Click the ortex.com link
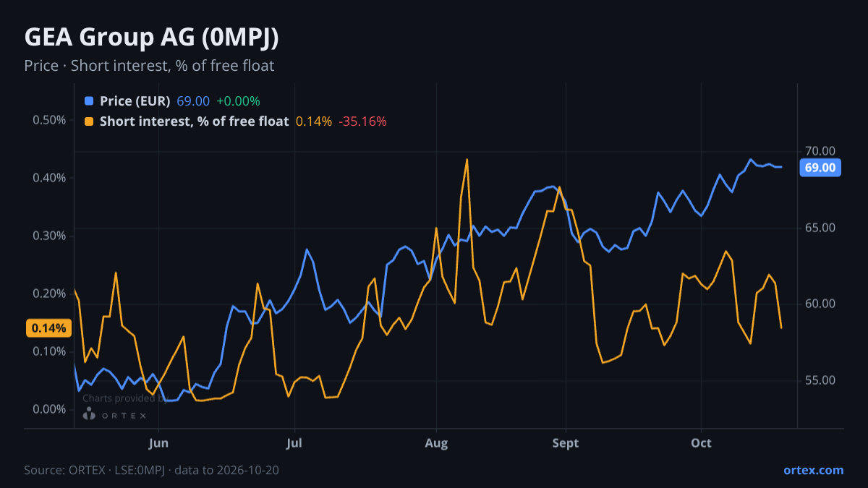 [813, 470]
